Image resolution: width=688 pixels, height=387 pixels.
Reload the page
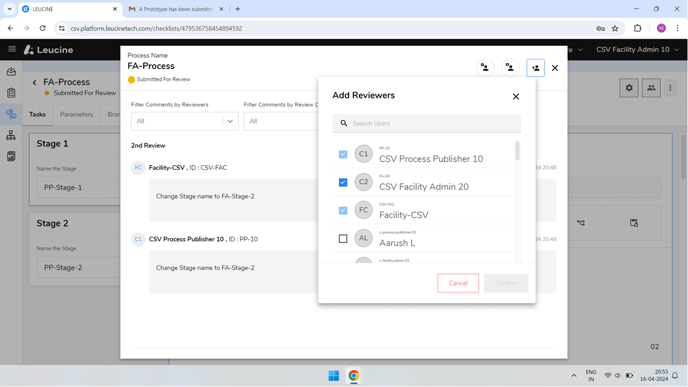point(43,28)
